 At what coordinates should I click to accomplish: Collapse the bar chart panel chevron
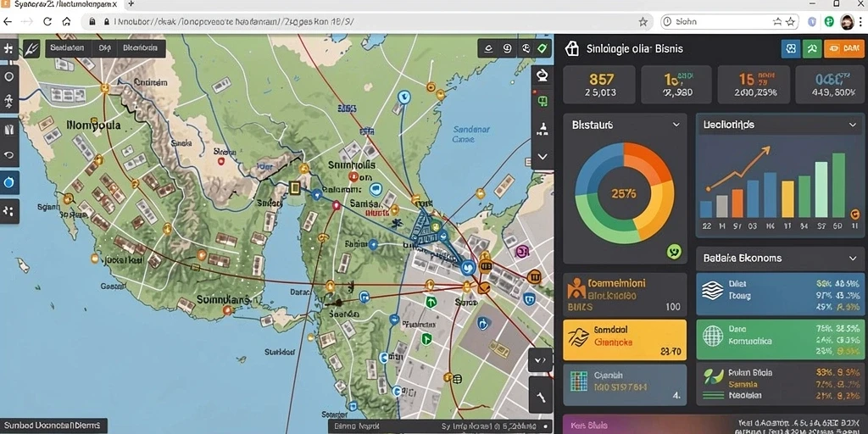[x=853, y=125]
